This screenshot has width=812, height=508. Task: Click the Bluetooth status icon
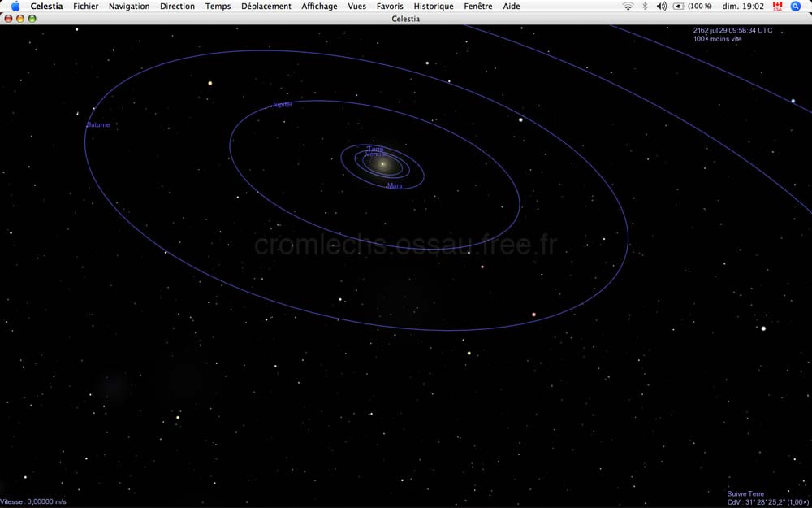coord(645,7)
